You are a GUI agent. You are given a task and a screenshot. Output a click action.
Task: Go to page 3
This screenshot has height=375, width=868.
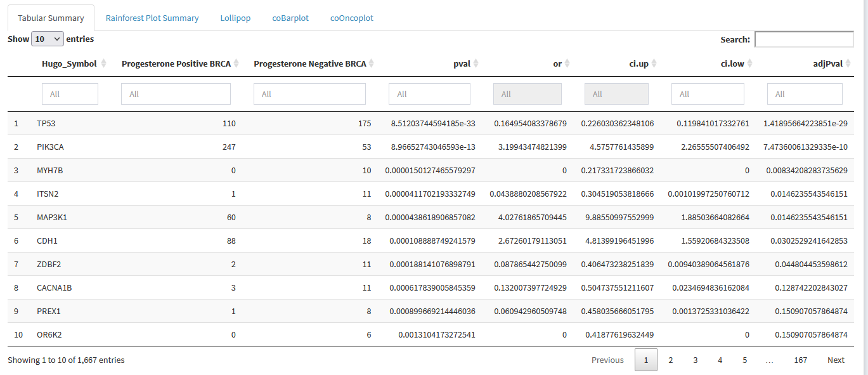(x=695, y=360)
